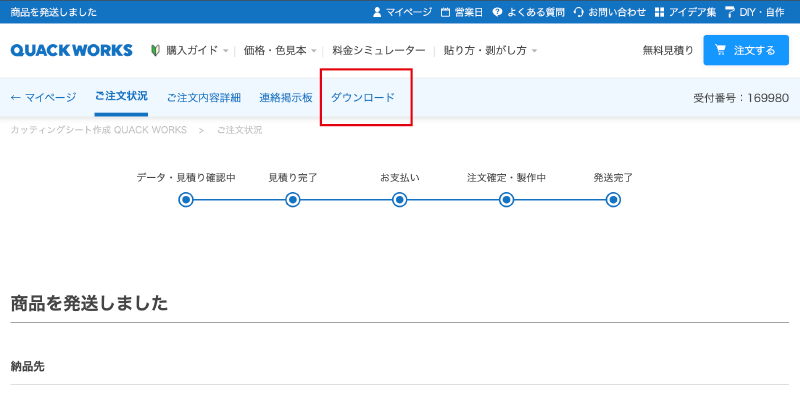
Task: Expand the 購入ガイド dropdown menu
Action: [197, 50]
